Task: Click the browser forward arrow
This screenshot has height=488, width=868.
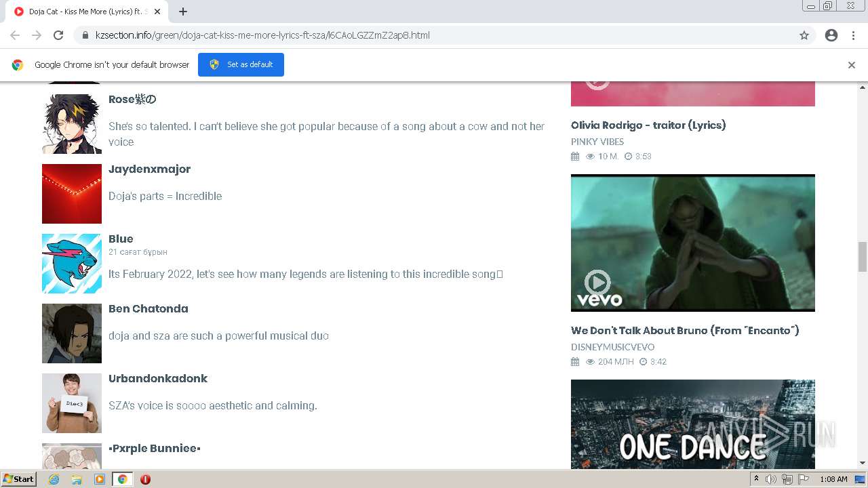Action: coord(37,35)
